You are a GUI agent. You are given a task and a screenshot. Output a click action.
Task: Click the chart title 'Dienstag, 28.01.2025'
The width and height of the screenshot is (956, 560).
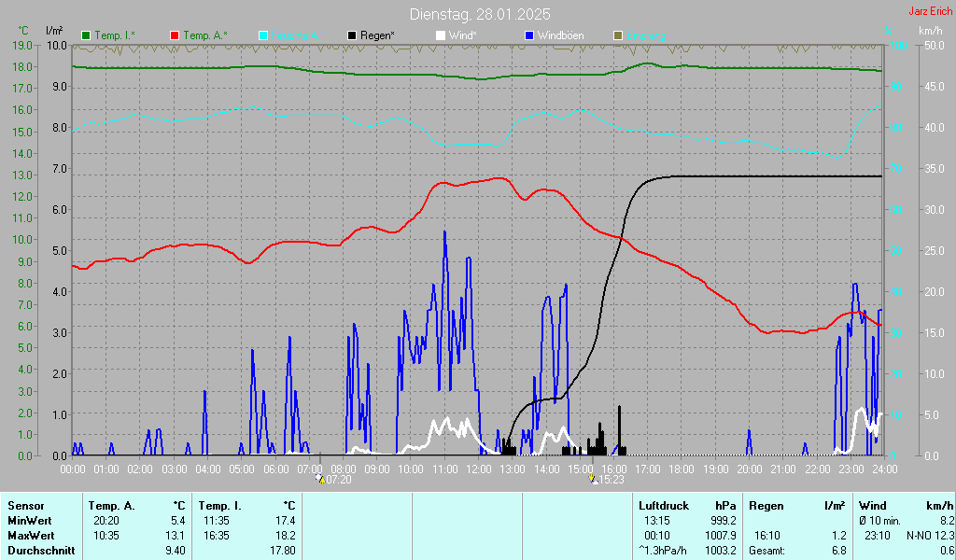click(x=480, y=14)
